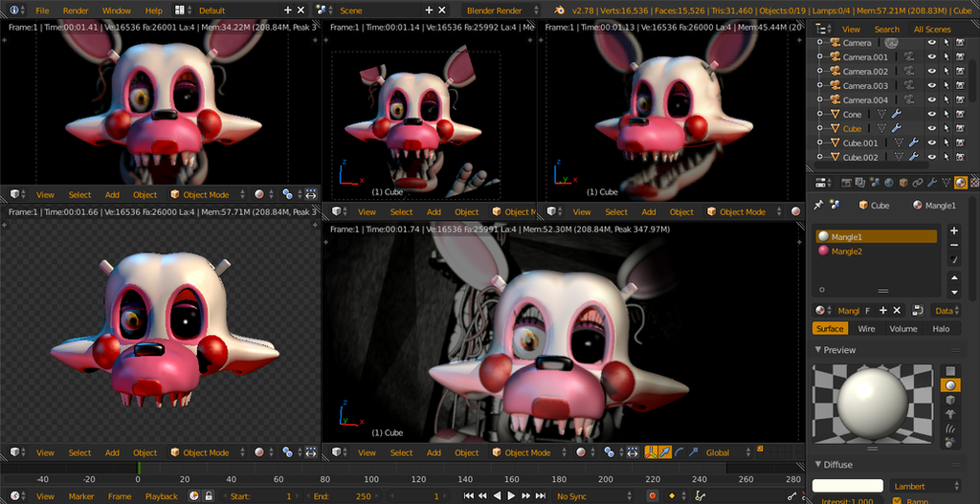Move material slot down arrow

pyautogui.click(x=954, y=292)
